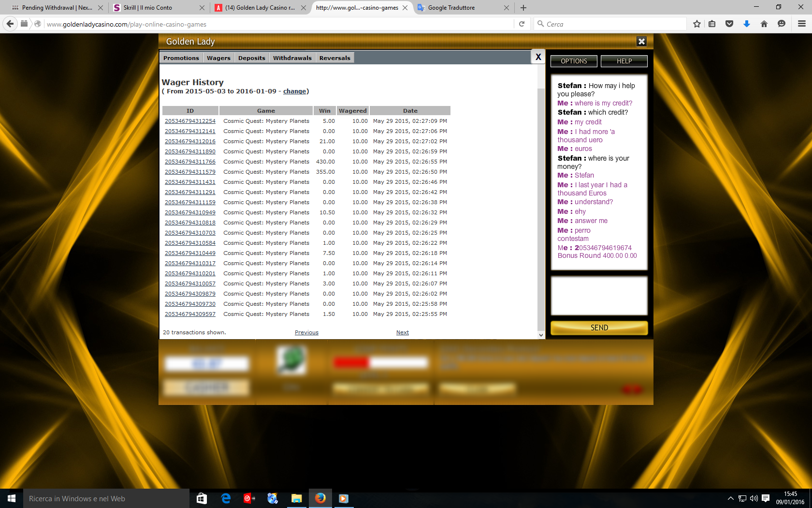Open the Windows Start menu
812x508 pixels.
(12, 498)
